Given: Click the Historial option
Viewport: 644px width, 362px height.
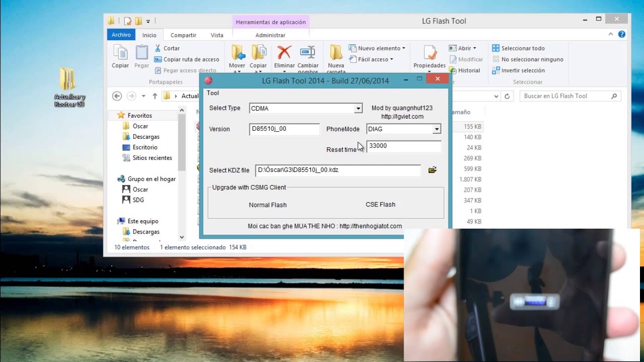Looking at the screenshot, I should click(464, 70).
